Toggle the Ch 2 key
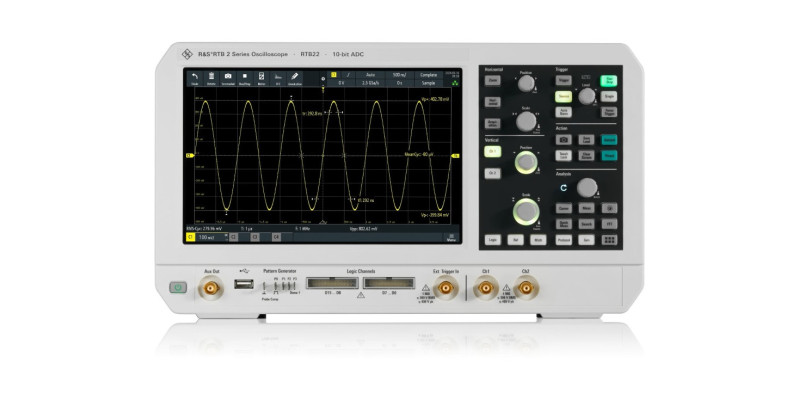Screen dimensions: 800x400 (x=492, y=173)
